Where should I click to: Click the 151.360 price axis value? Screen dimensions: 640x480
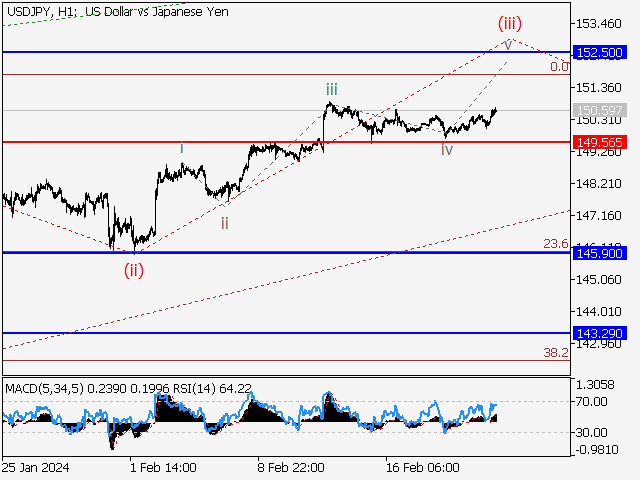pos(598,88)
